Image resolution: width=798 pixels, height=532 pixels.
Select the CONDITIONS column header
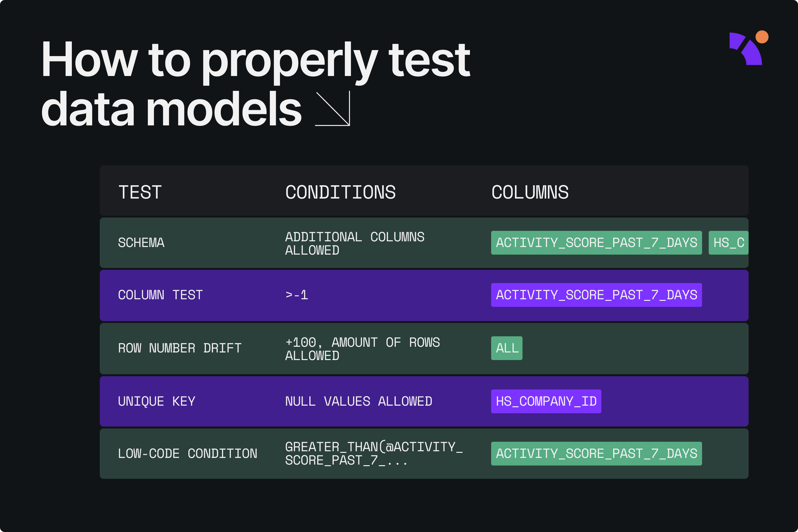(x=340, y=193)
